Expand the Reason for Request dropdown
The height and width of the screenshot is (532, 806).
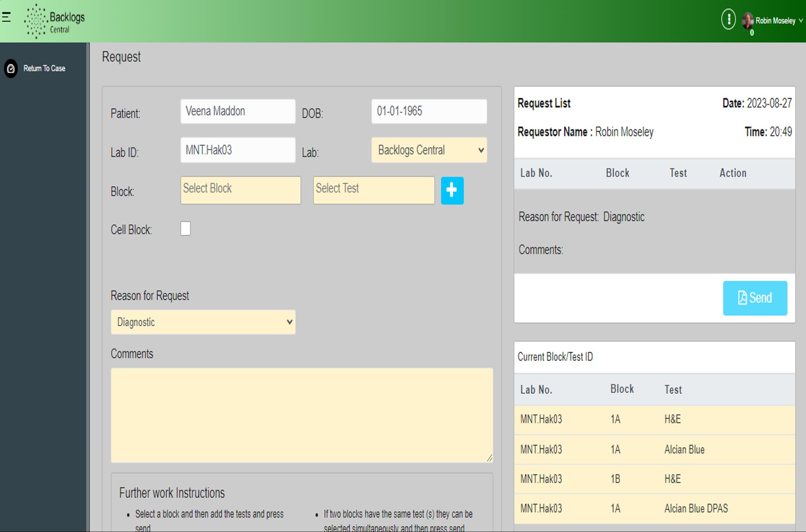point(203,322)
